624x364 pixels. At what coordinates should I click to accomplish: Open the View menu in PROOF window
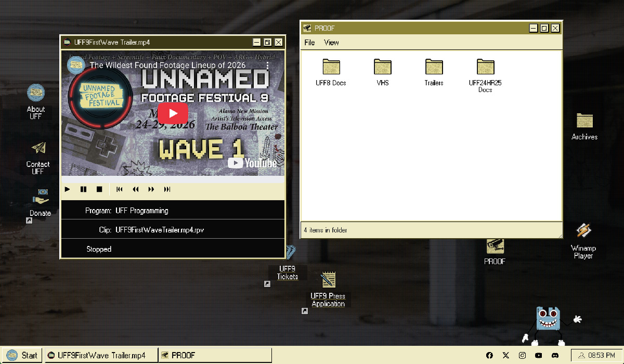pyautogui.click(x=331, y=43)
